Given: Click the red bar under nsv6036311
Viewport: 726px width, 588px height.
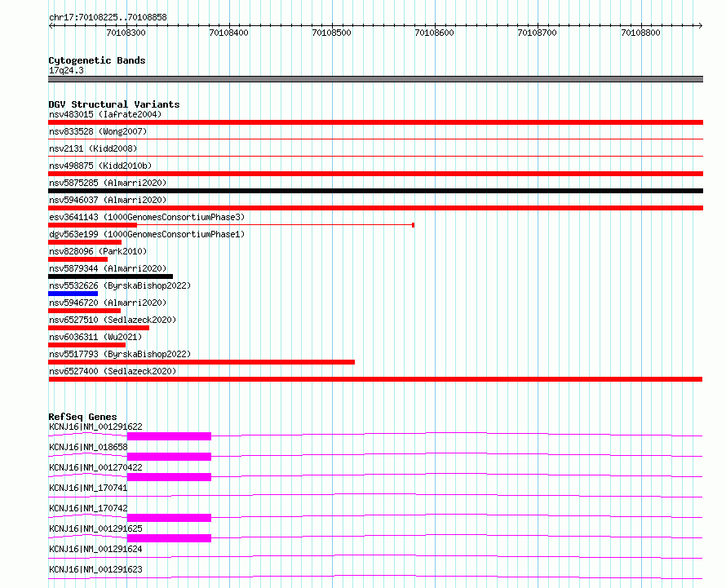Looking at the screenshot, I should pyautogui.click(x=87, y=345).
